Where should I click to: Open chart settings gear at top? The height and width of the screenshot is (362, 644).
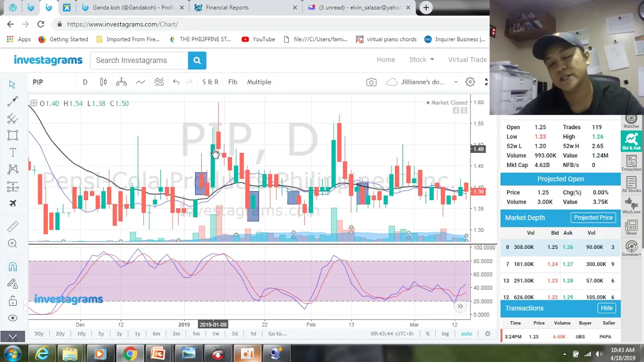coord(470,82)
